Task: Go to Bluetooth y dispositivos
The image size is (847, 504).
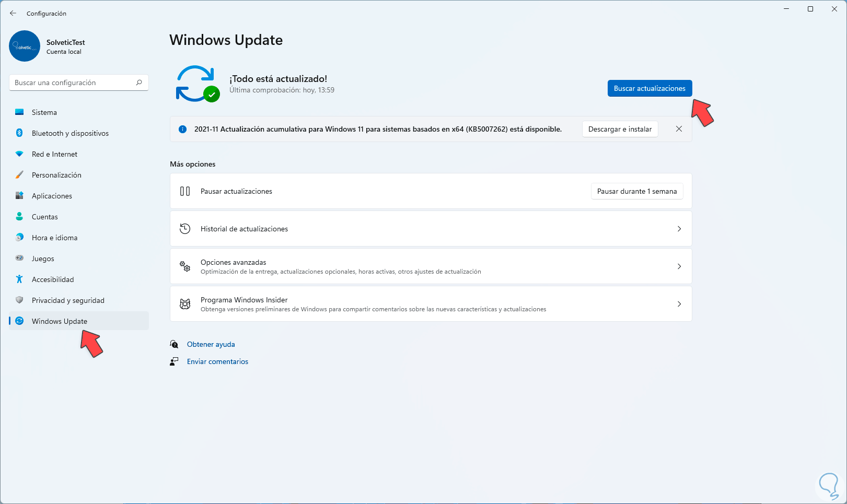Action: tap(79, 133)
